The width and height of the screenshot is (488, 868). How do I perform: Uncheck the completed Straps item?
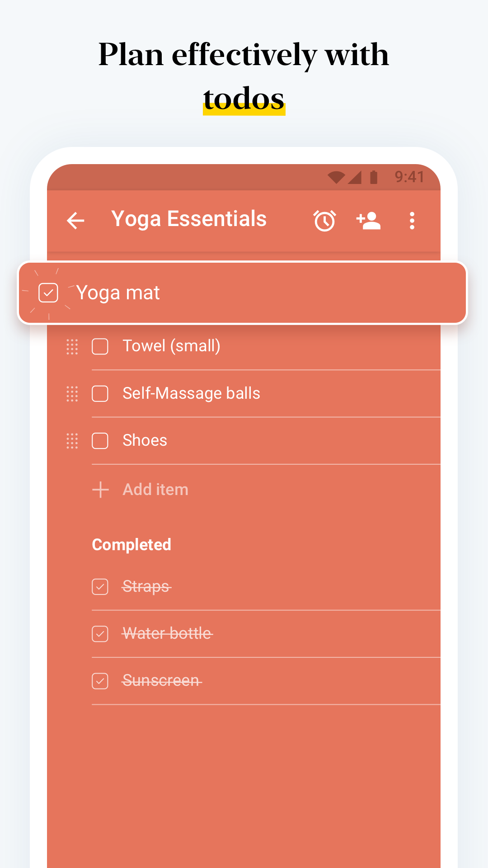(100, 586)
